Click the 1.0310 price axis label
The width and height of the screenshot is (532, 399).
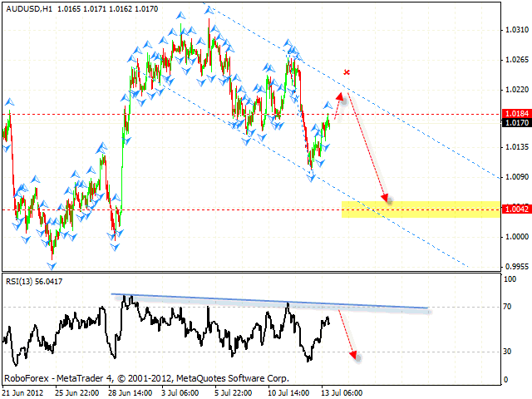(517, 30)
